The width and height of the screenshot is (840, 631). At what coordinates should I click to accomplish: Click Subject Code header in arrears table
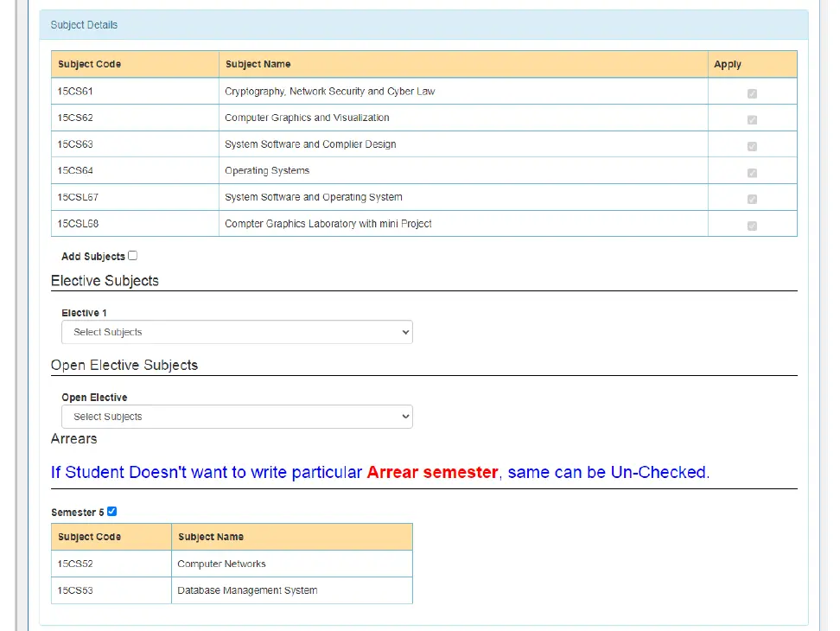[111, 537]
